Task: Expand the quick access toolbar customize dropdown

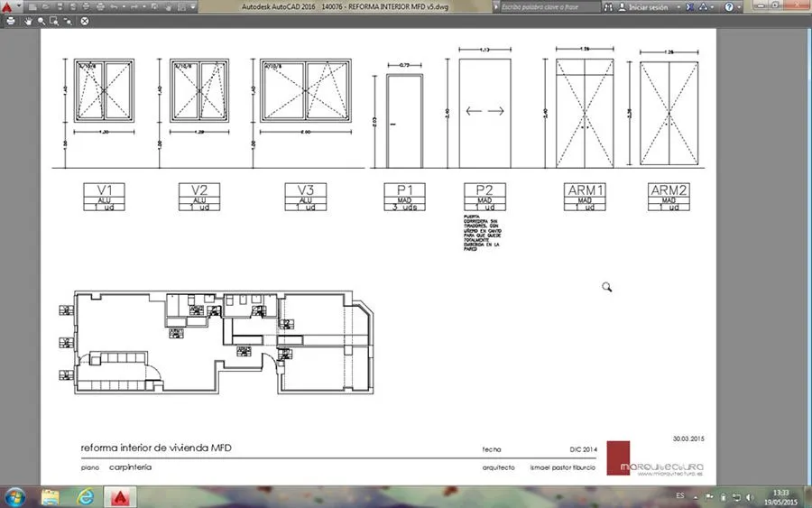Action: 193,6
